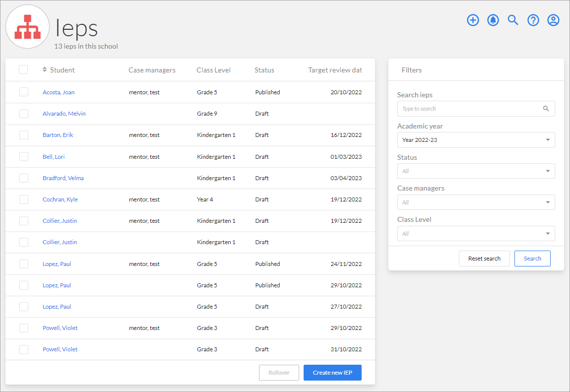This screenshot has width=570, height=392.
Task: Click the Target review date column header
Action: pos(335,70)
